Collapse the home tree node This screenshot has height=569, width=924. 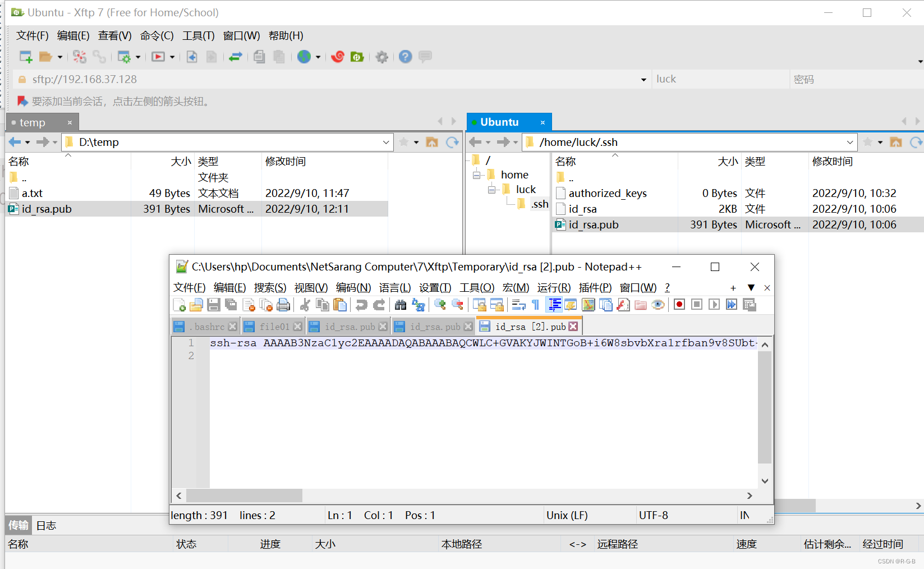(477, 175)
